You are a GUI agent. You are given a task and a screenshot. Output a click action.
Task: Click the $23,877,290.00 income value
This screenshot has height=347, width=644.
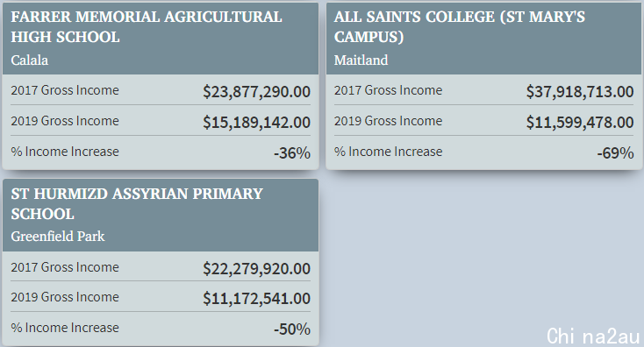click(257, 91)
